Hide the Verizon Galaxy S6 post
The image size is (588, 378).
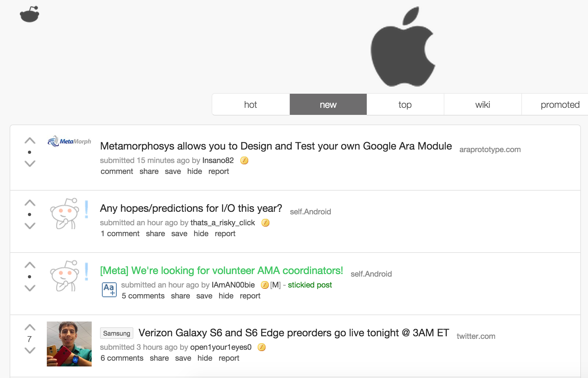tap(205, 358)
